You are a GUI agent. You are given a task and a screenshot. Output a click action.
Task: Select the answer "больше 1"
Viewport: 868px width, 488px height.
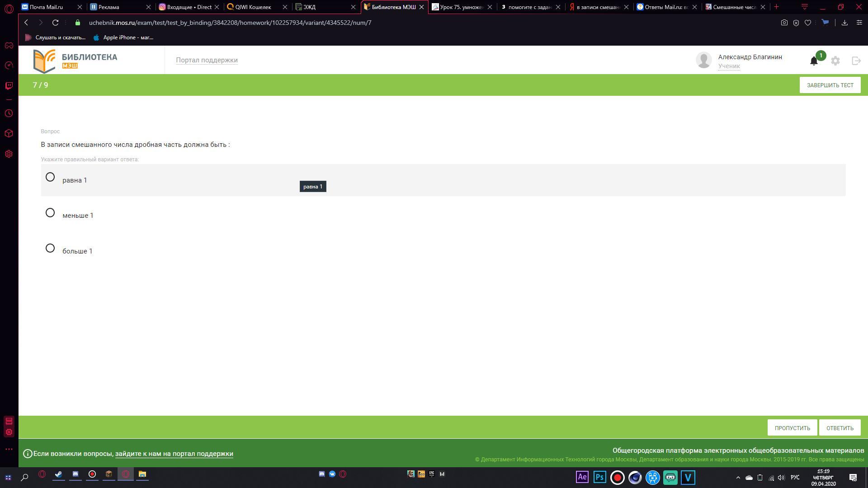tap(50, 248)
